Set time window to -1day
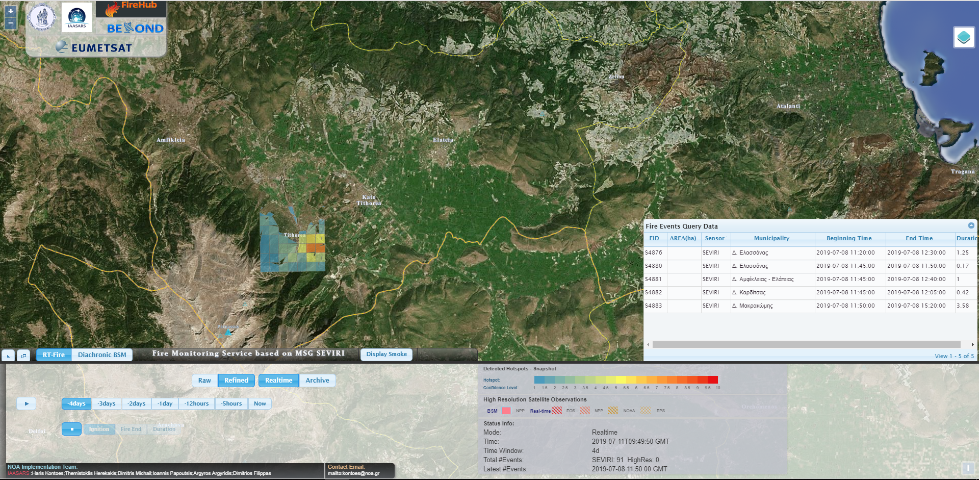 (x=165, y=403)
